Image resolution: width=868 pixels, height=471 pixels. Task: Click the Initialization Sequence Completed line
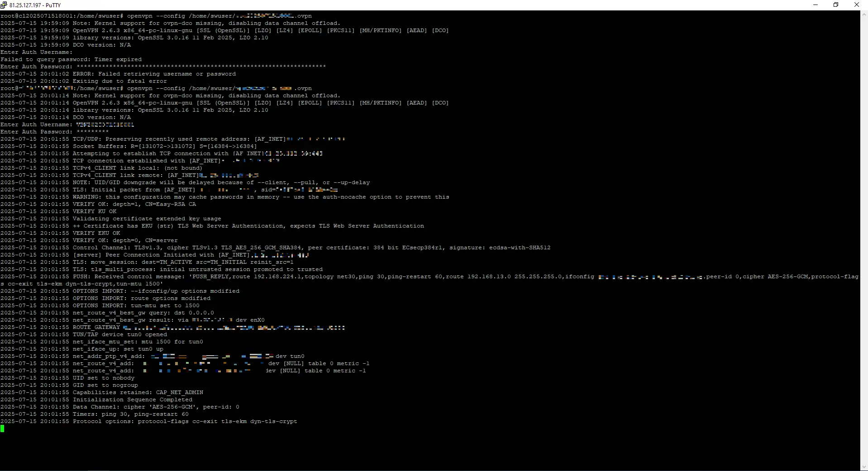[x=132, y=400]
